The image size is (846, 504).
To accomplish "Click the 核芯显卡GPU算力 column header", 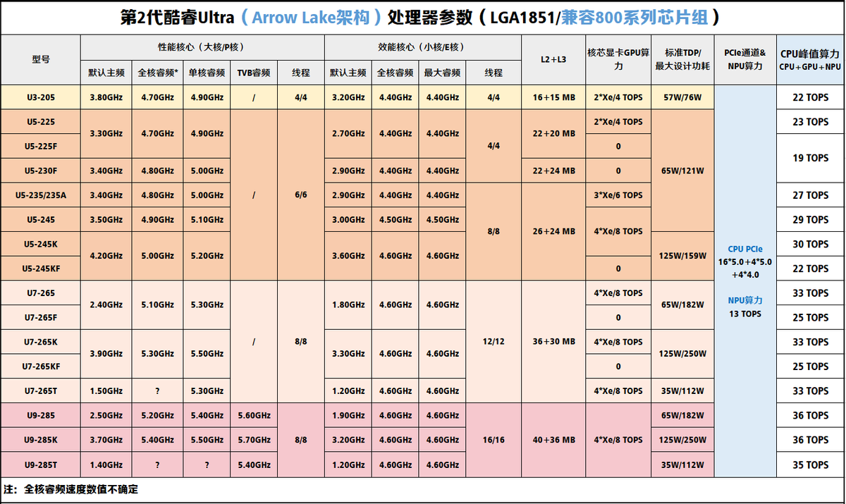I will click(618, 60).
